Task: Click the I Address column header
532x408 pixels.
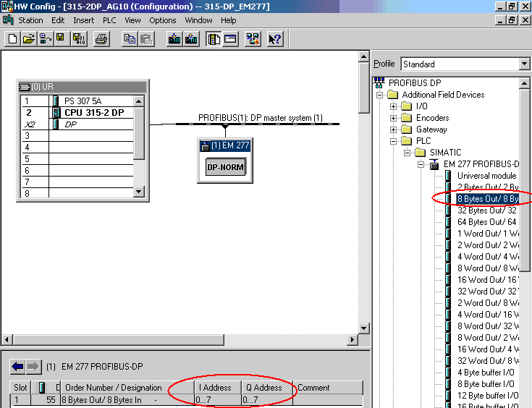Action: pyautogui.click(x=216, y=388)
